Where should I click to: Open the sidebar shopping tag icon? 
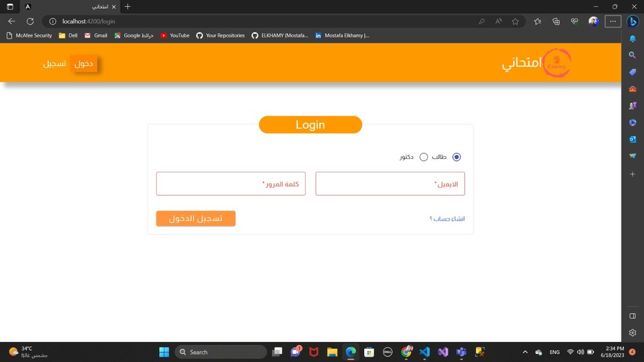[633, 72]
